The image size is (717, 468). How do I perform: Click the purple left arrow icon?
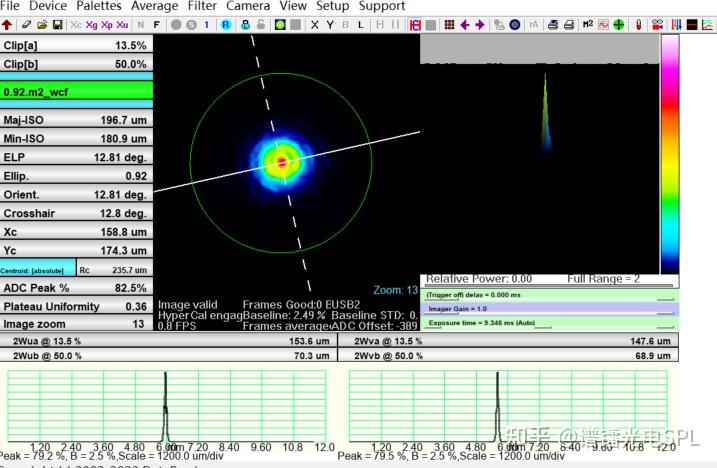tap(464, 24)
